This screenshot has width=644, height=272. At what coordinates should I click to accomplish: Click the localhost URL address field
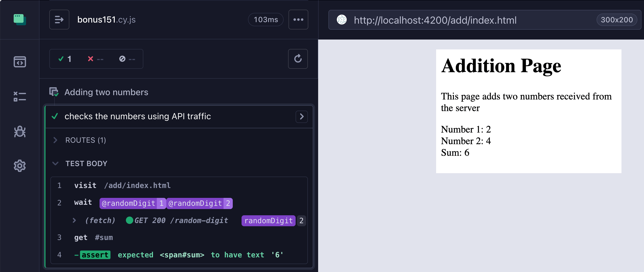coord(435,20)
